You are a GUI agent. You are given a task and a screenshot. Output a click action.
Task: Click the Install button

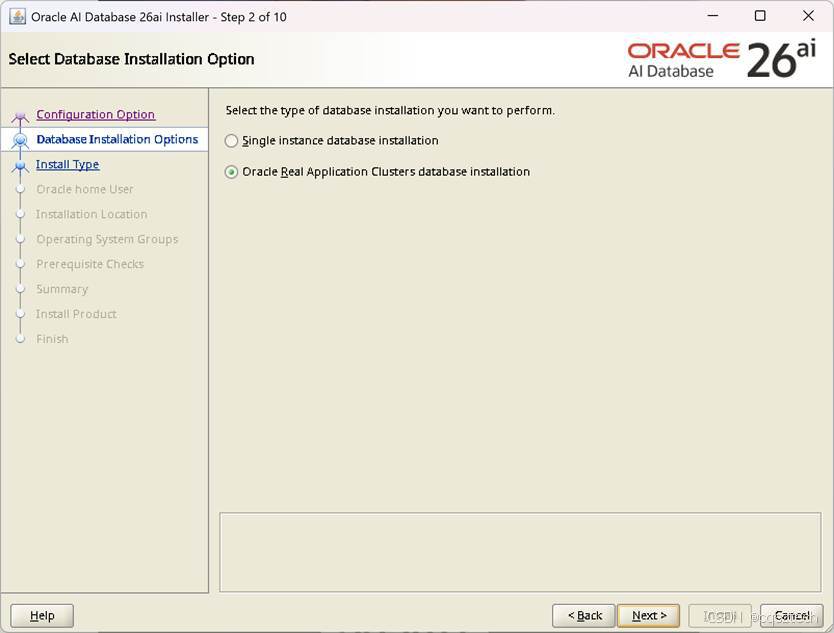tap(720, 615)
